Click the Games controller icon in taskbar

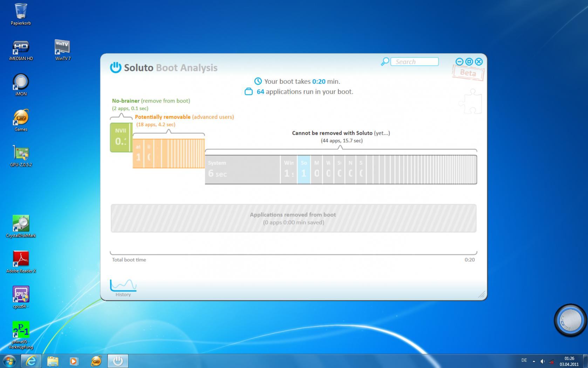point(96,361)
